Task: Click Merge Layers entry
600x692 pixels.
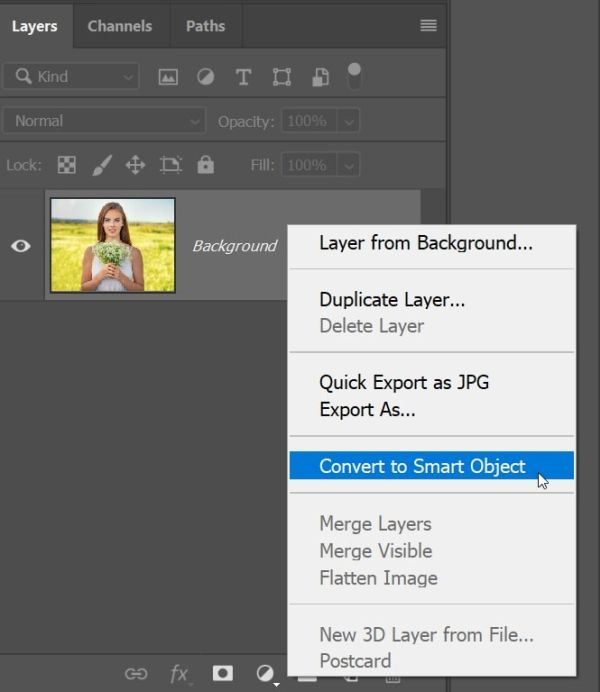Action: (432, 524)
